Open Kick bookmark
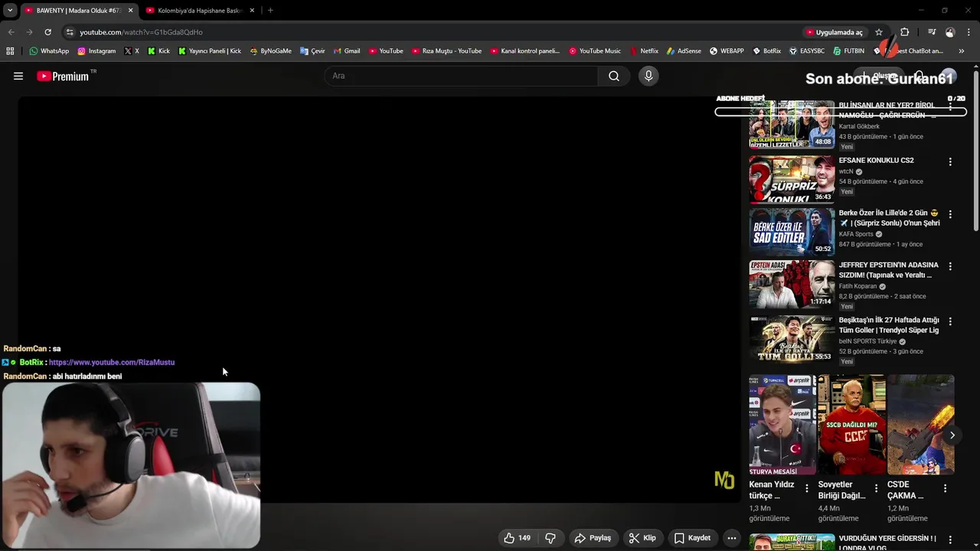 pyautogui.click(x=158, y=51)
